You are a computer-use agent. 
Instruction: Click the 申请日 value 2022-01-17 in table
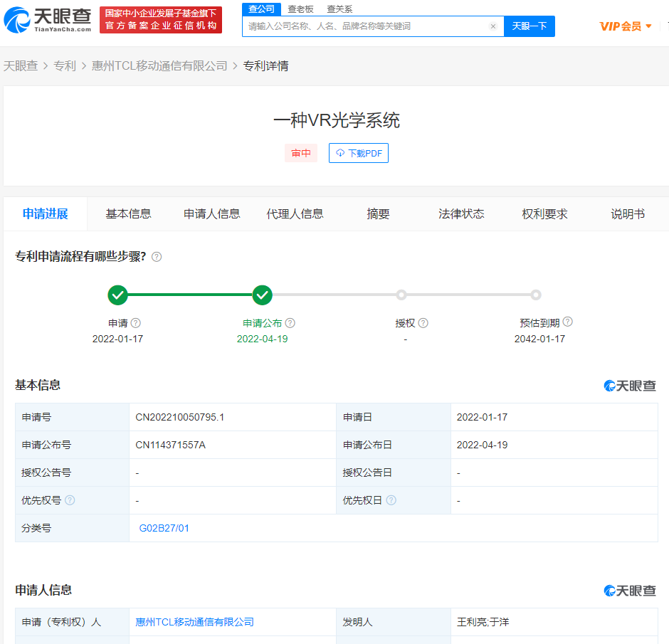(x=482, y=417)
